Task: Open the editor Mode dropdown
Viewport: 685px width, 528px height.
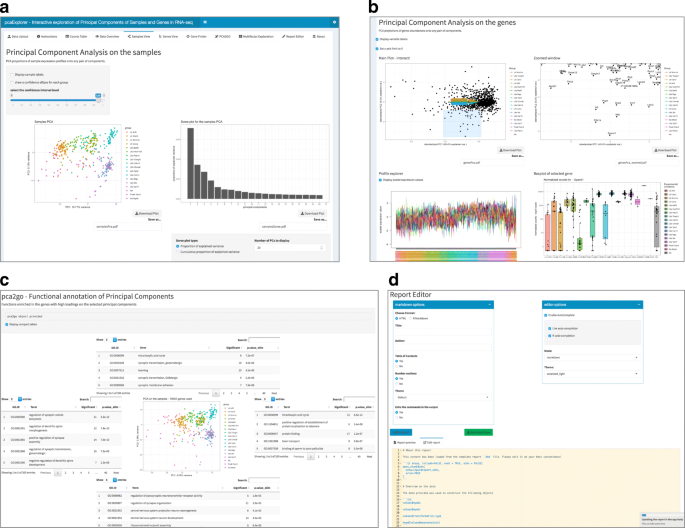Action: [592, 358]
